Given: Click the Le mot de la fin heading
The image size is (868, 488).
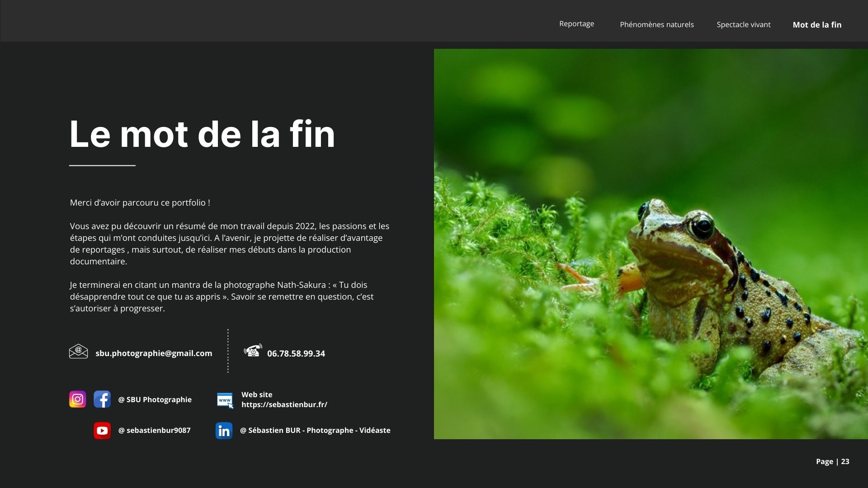Looking at the screenshot, I should pos(202,134).
